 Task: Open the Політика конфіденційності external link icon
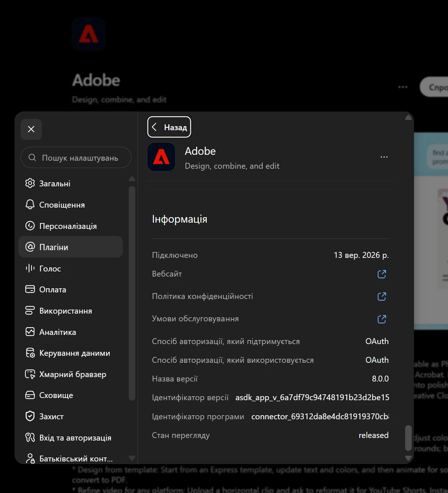tap(382, 296)
